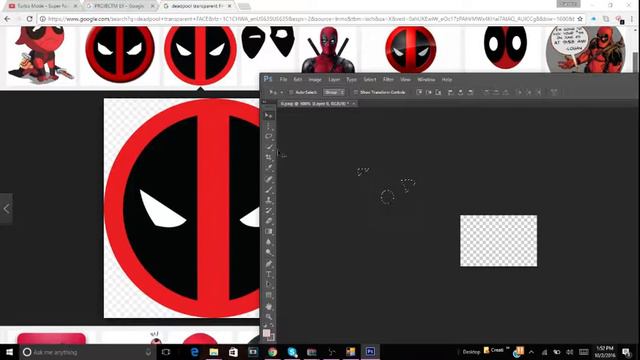
Task: Open Photoshop Select menu
Action: 370,80
